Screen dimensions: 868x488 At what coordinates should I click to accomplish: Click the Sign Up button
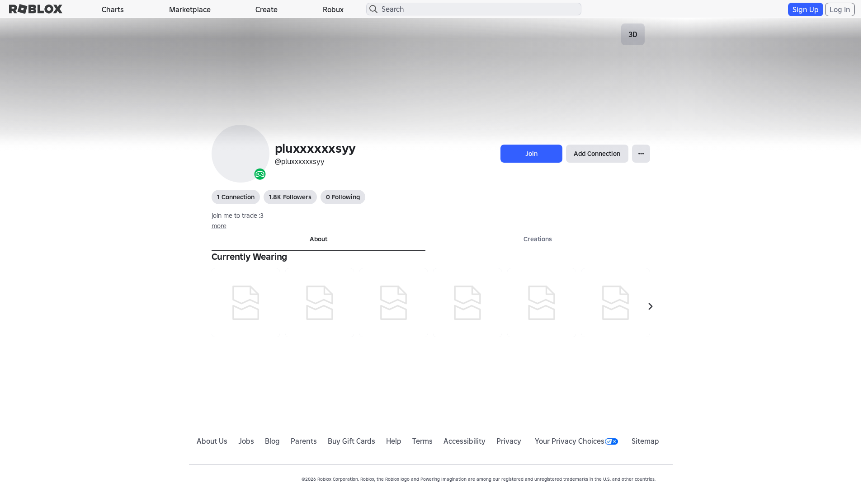pyautogui.click(x=805, y=9)
